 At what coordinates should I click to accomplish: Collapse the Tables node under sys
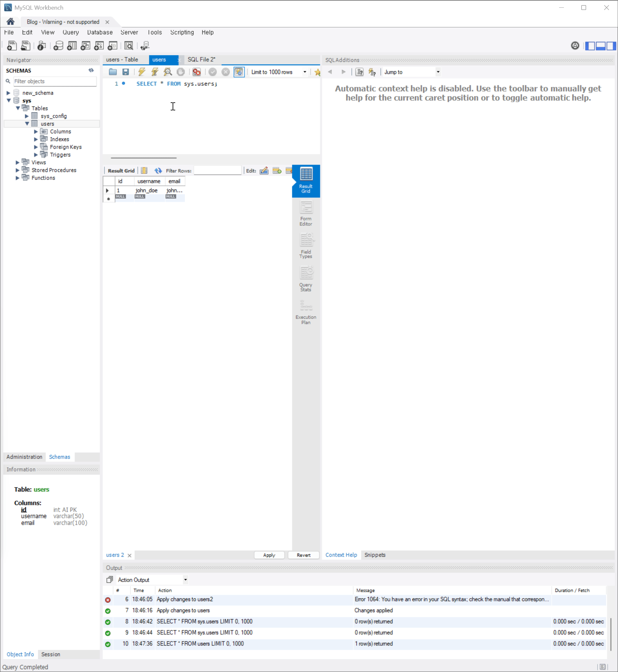pyautogui.click(x=18, y=108)
